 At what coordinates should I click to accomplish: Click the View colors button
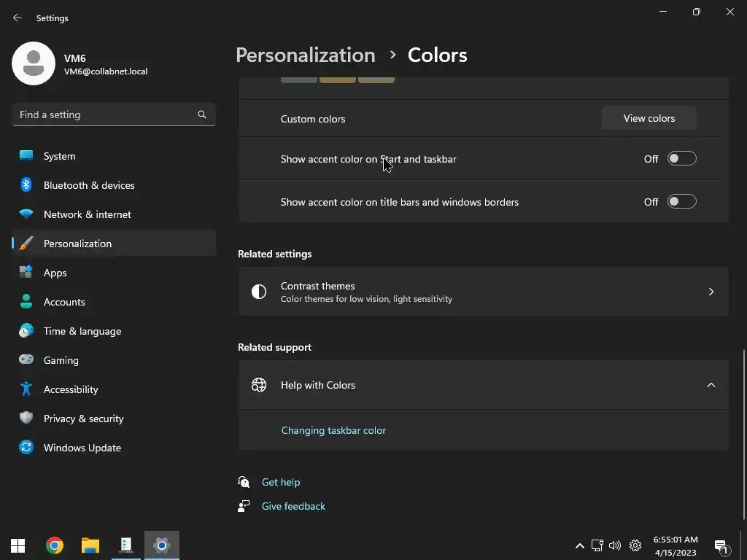point(649,118)
